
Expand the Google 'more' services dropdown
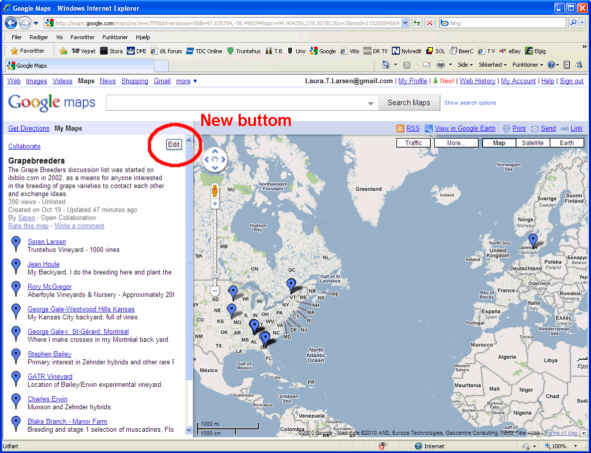(x=186, y=81)
